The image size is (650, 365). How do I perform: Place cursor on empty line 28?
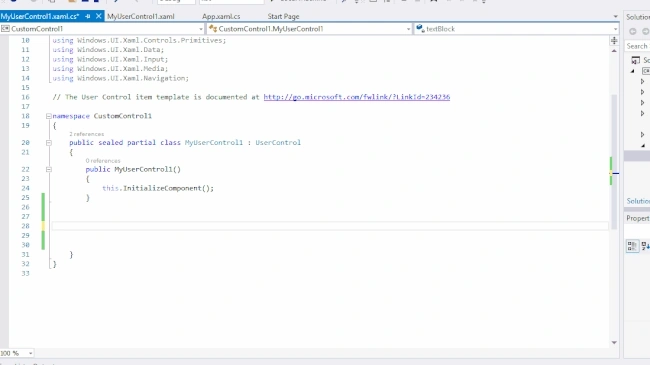[330, 226]
